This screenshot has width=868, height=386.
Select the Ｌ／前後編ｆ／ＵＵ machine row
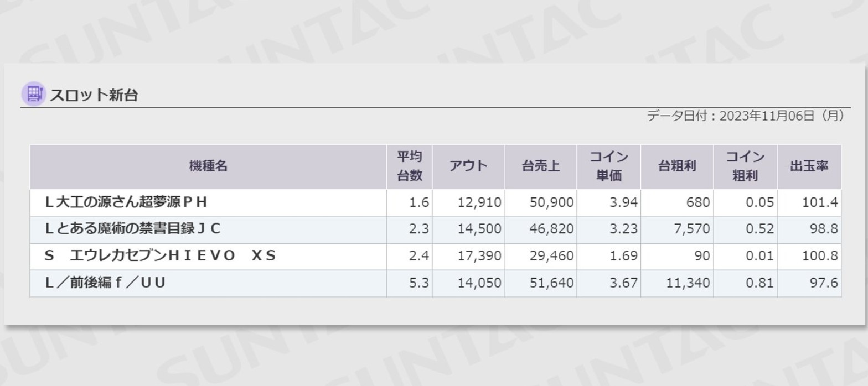[436, 284]
